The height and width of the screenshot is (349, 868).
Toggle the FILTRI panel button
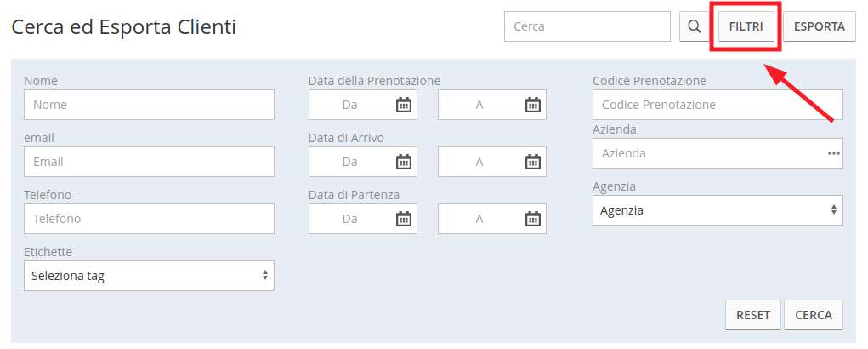pyautogui.click(x=746, y=26)
